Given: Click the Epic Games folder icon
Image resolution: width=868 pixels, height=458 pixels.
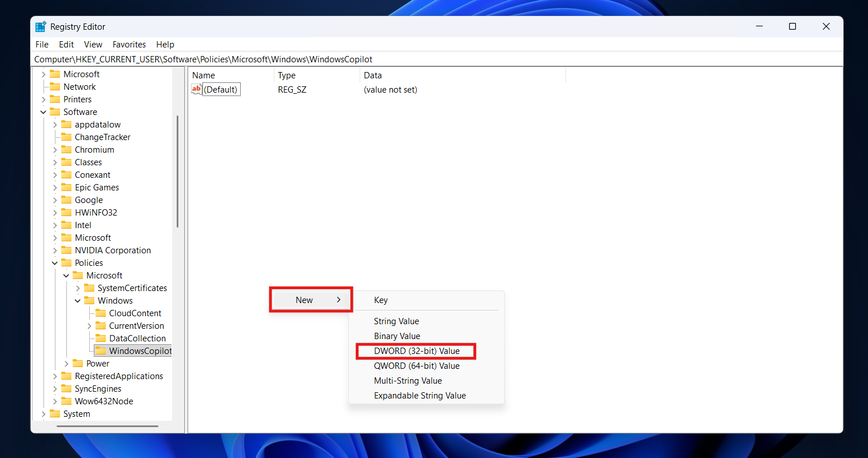Looking at the screenshot, I should pos(66,188).
